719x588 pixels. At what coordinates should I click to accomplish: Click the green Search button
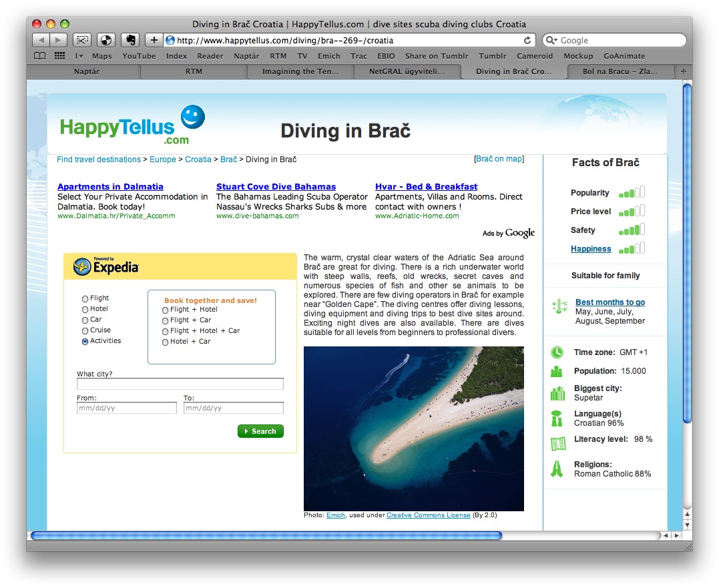(260, 431)
